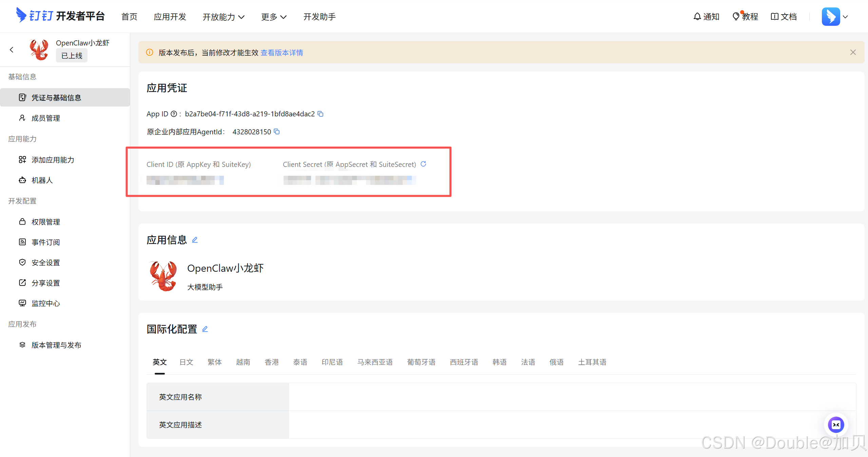Click the OpenClaw lobster icon in sidebar
This screenshot has width=868, height=457.
click(39, 50)
